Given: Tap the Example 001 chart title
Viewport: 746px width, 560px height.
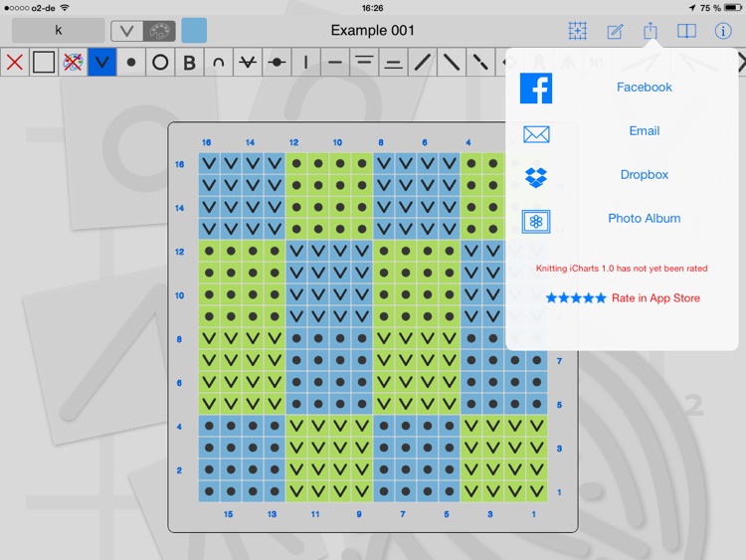Looking at the screenshot, I should pos(373,31).
